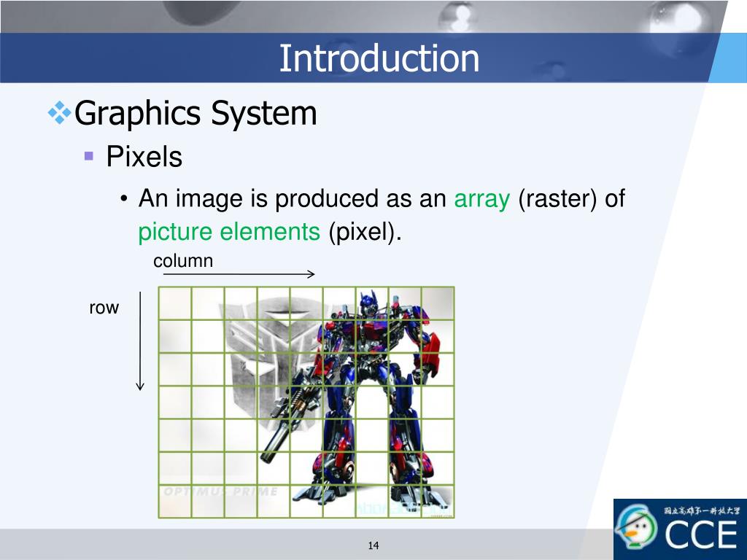Screen dimensions: 747x560
Task: Click the '(pixel).' text
Action: click(365, 233)
